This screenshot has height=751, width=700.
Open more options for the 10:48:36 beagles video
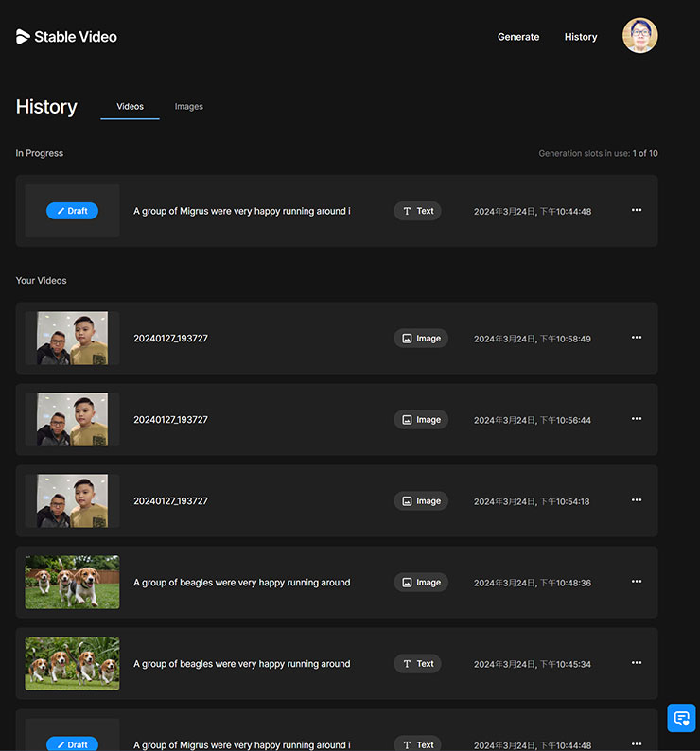637,582
